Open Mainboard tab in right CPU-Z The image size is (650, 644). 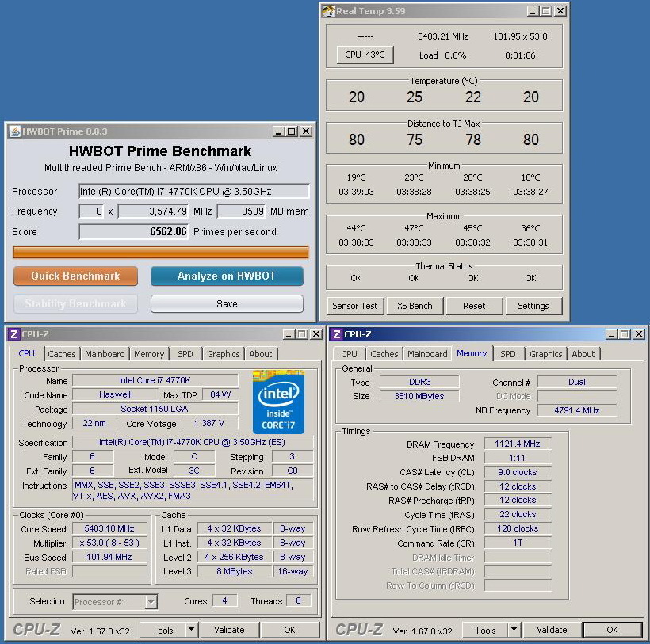[x=427, y=354]
